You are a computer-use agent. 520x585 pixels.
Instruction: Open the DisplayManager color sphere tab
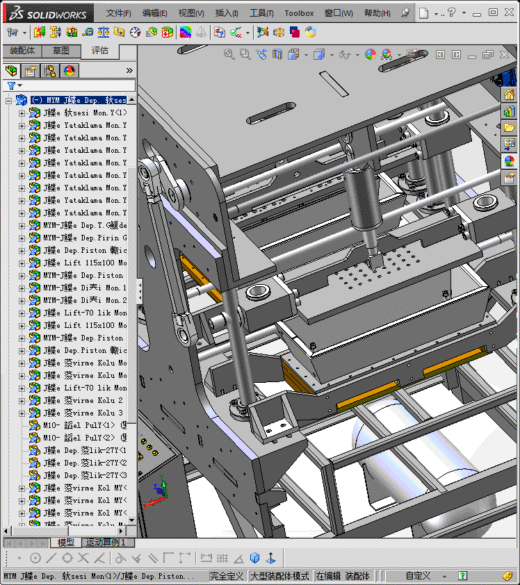69,71
